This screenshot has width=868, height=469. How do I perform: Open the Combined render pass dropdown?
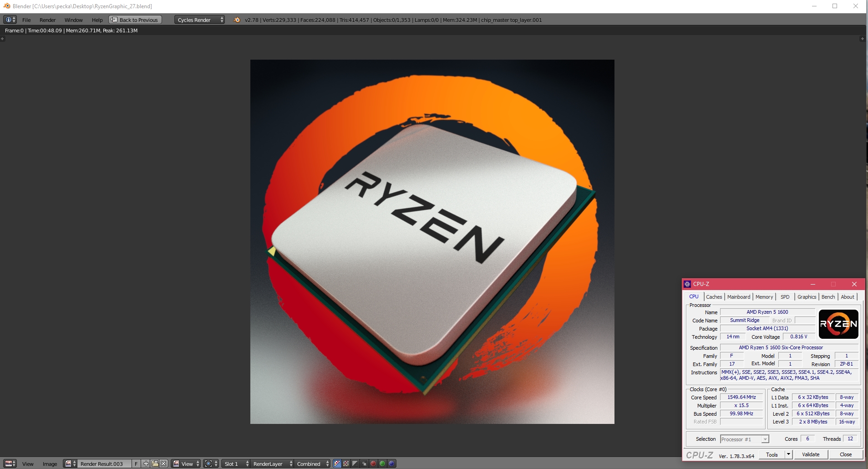pos(313,464)
